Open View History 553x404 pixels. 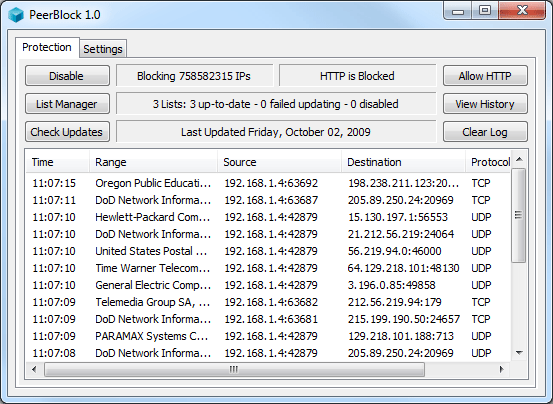(485, 104)
